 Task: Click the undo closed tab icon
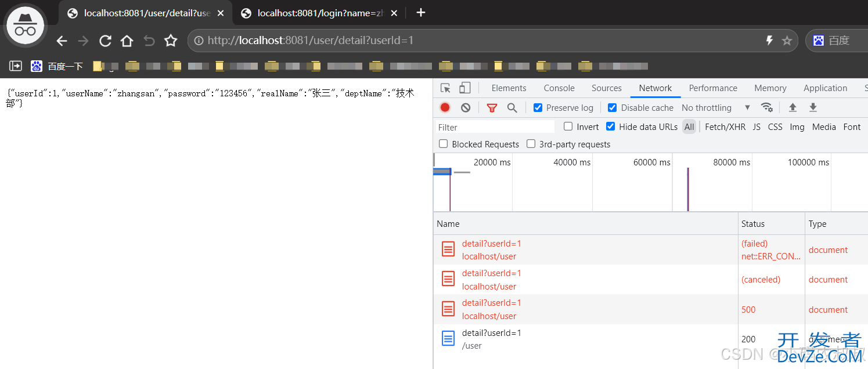[149, 41]
